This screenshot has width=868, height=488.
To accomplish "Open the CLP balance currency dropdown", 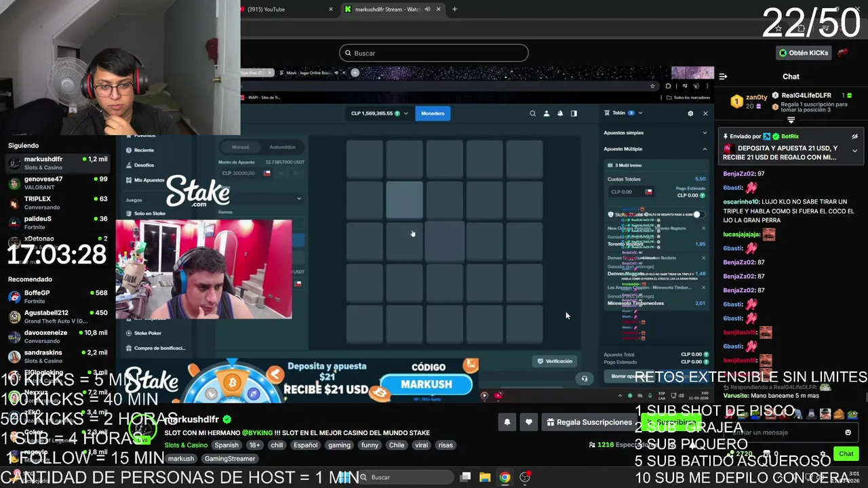I will [x=406, y=113].
